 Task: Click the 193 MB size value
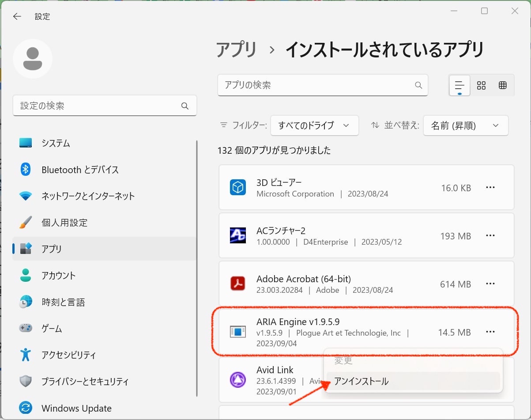[456, 236]
